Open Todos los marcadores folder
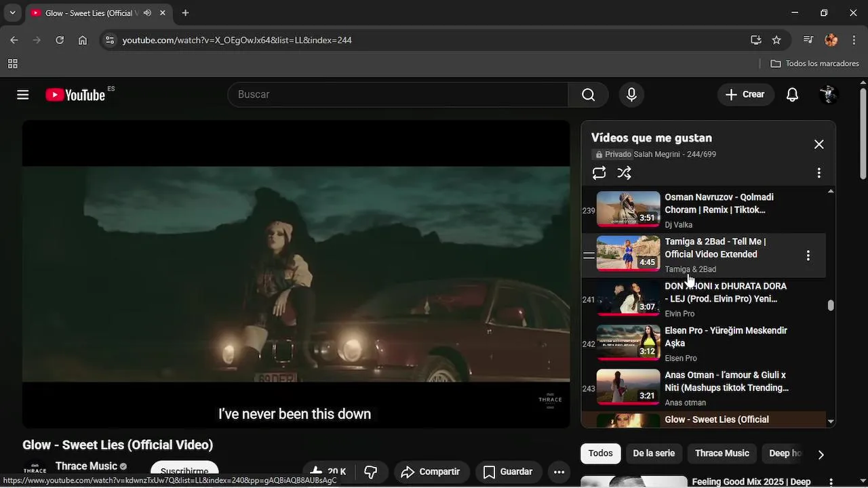Screen dimensions: 868x488 [815, 64]
